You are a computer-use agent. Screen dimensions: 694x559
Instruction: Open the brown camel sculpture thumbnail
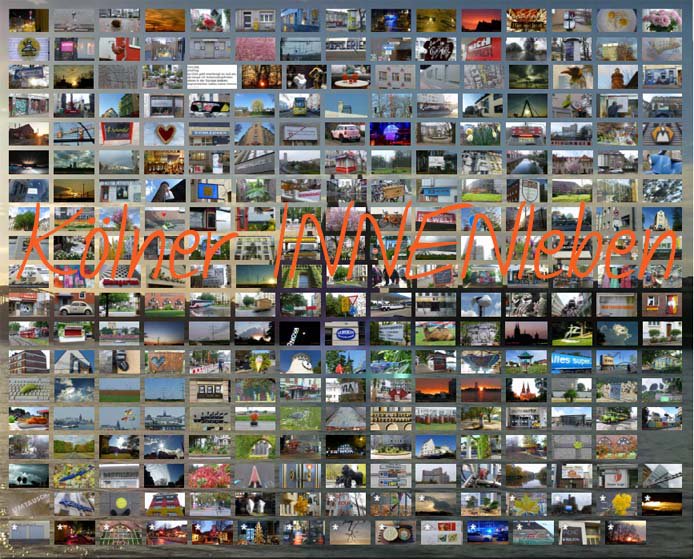coord(436,333)
